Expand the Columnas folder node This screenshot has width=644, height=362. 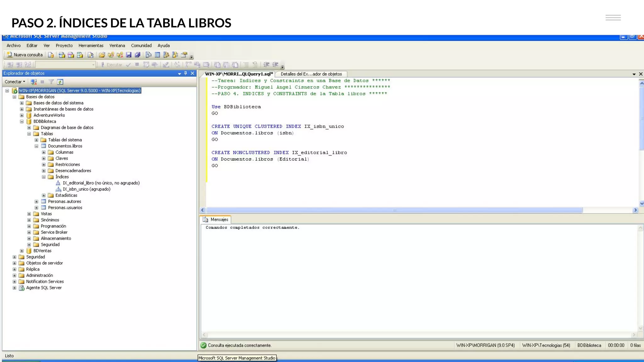pos(44,152)
